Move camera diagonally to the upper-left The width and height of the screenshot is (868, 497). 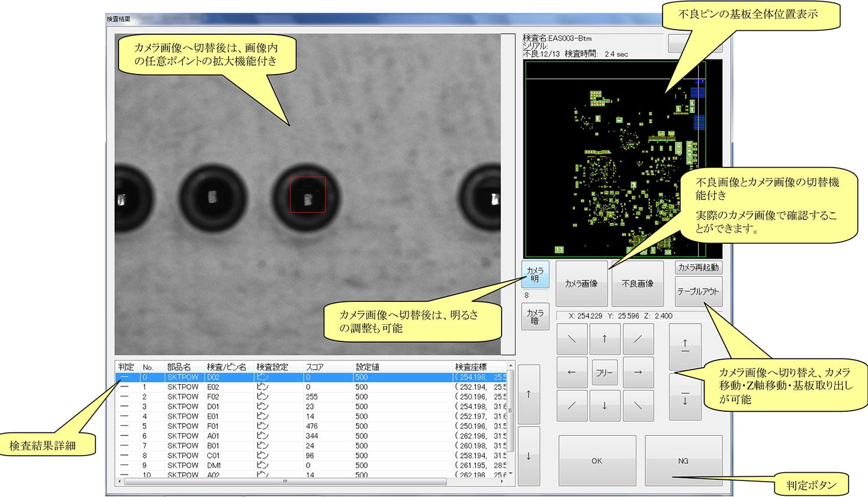click(571, 339)
